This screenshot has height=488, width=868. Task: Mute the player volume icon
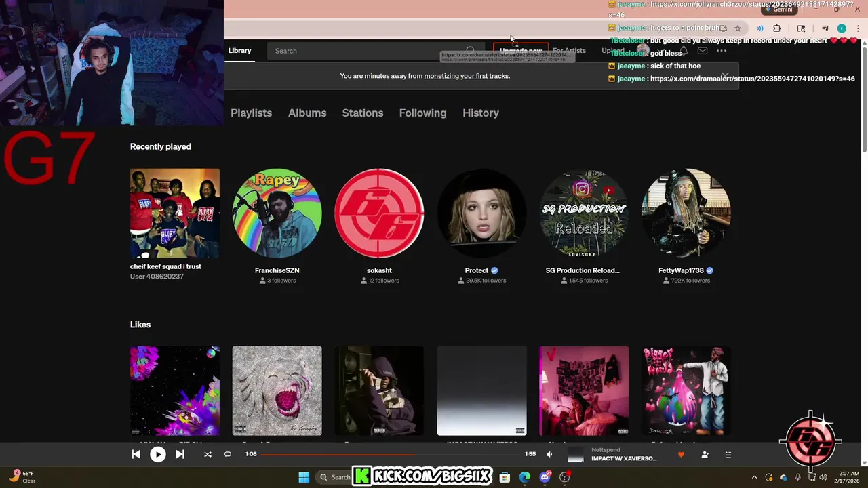pos(549,455)
